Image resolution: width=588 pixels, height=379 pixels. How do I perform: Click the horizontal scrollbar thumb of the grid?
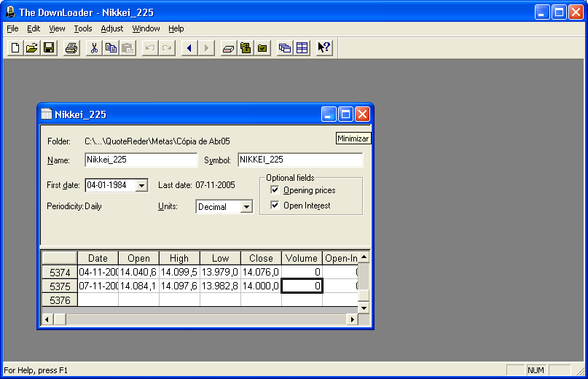(60, 319)
